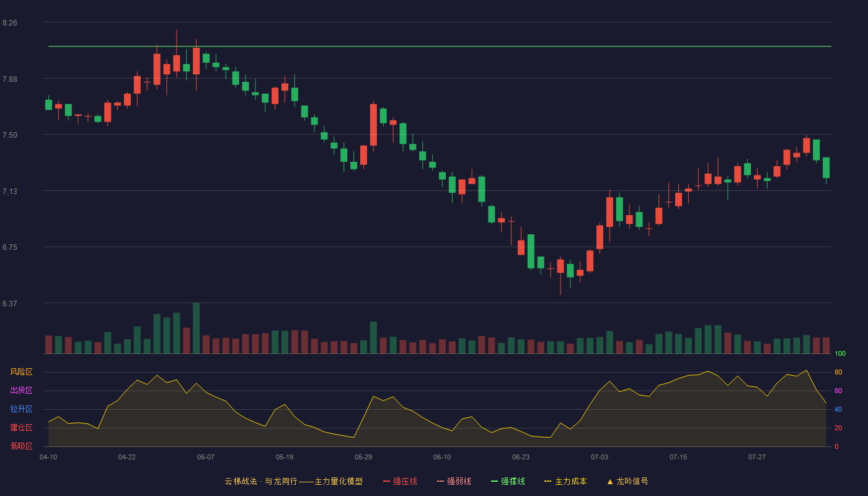Click the 80 indicator scale label
This screenshot has height=496, width=868.
click(x=838, y=373)
